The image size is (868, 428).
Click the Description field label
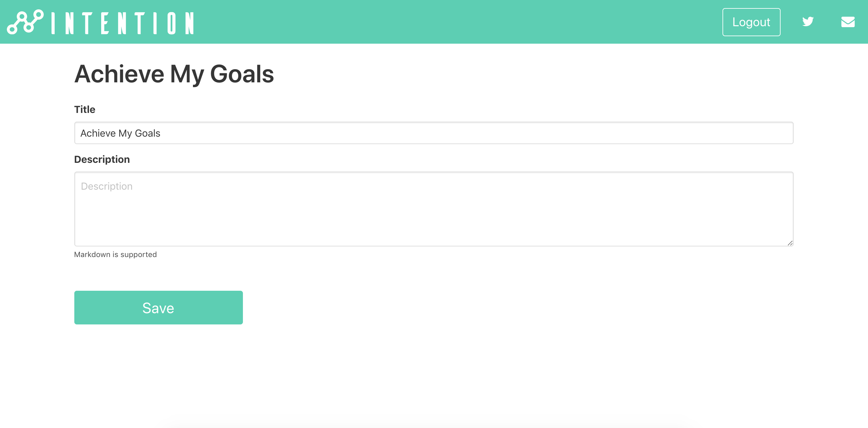tap(102, 159)
